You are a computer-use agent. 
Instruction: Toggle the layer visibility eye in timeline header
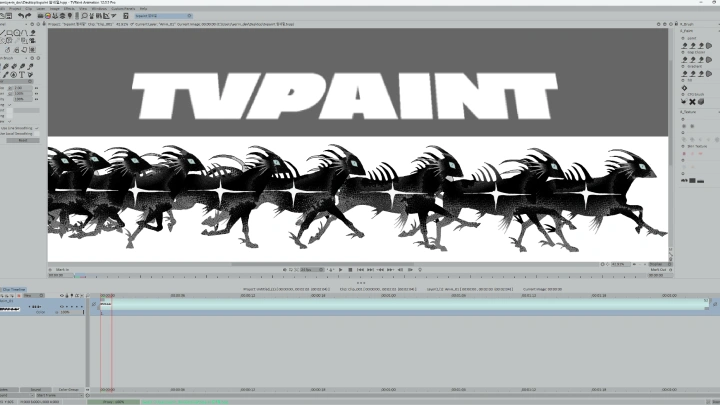[62, 296]
